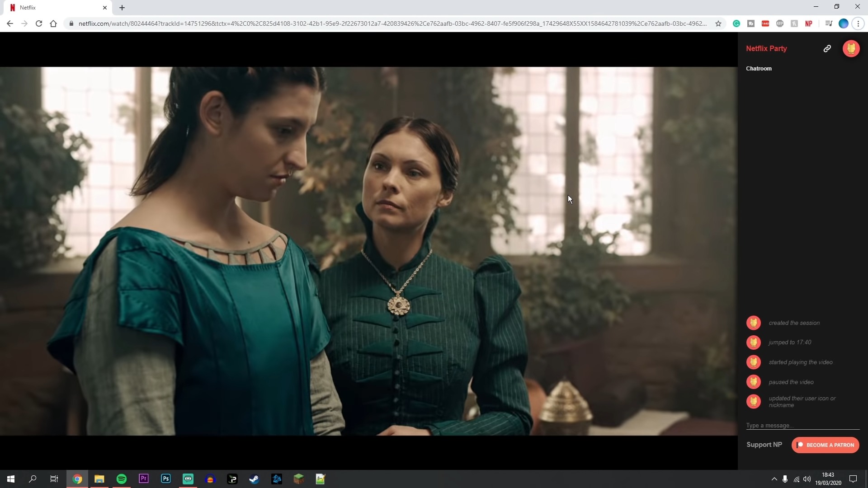Select the Netflix browser tab
This screenshot has width=868, height=488.
tap(50, 7)
